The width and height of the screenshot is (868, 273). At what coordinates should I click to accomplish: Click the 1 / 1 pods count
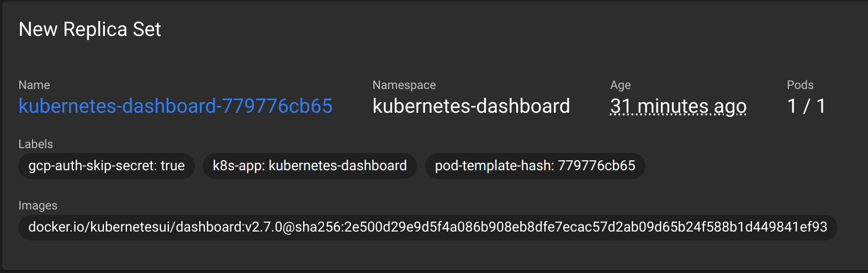(806, 106)
